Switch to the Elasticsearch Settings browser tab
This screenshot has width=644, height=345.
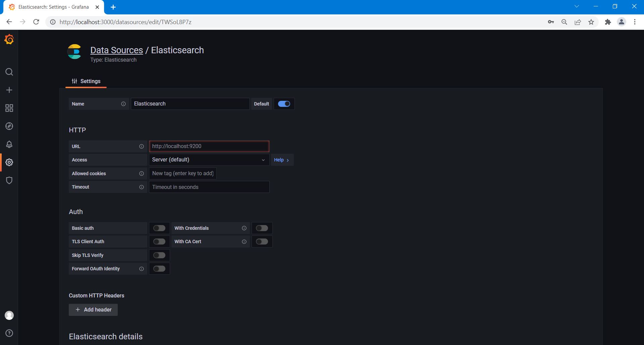(54, 7)
